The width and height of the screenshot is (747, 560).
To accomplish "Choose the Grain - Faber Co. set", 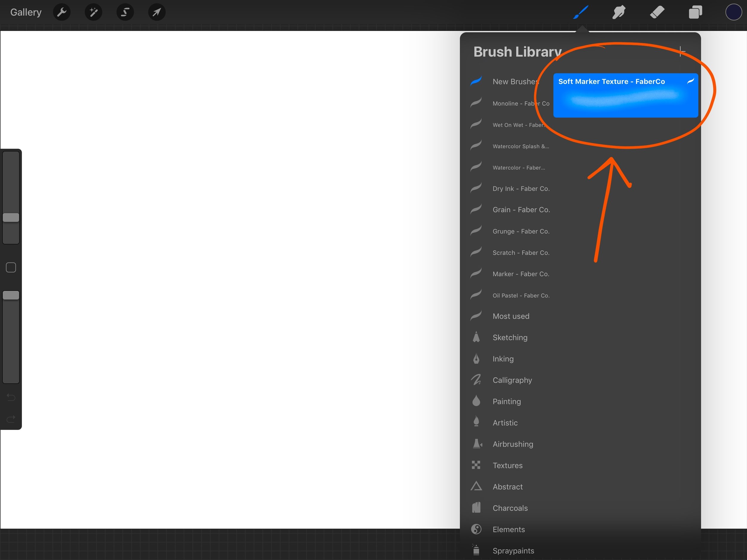I will pyautogui.click(x=521, y=210).
